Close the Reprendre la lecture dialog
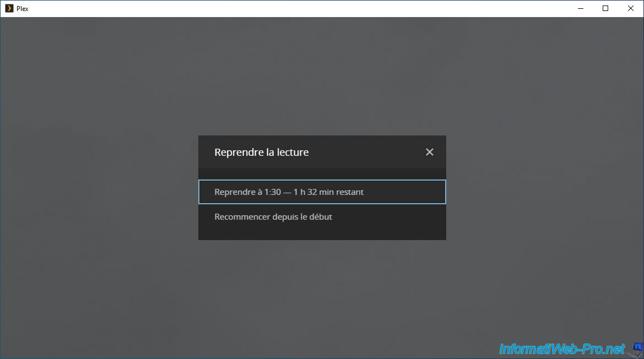 click(430, 152)
